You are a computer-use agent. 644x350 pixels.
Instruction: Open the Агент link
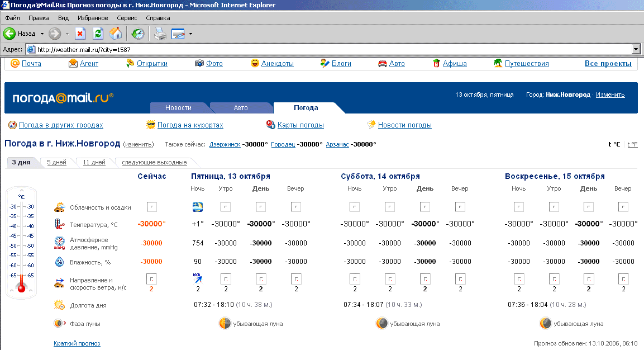pos(89,63)
